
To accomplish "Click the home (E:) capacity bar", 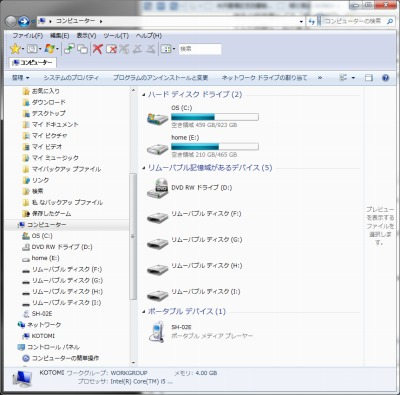I will pyautogui.click(x=215, y=147).
